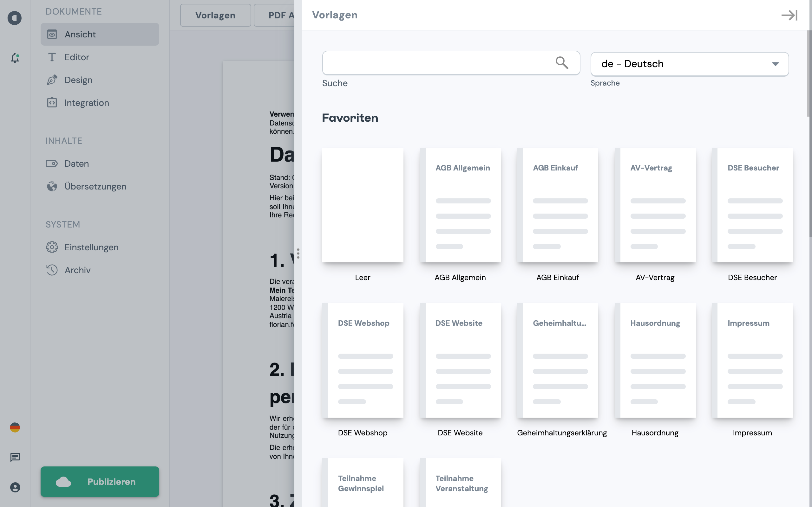Screen dimensions: 812x507
Task: Choose the Leer blank template
Action: (362, 205)
